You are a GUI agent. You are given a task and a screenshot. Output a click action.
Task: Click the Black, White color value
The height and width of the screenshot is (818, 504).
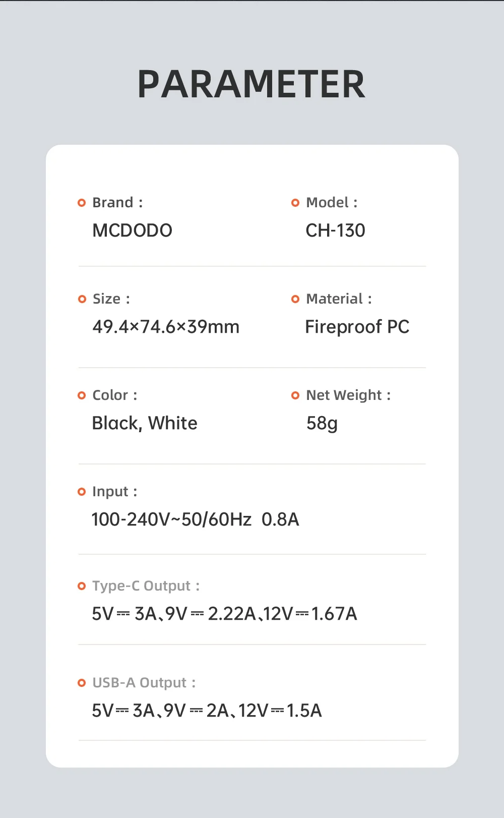tap(145, 423)
